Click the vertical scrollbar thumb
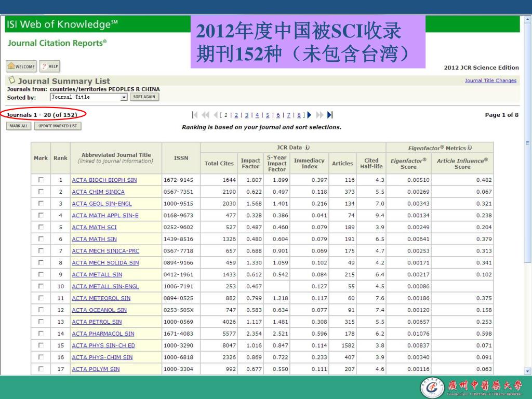532x399 pixels. tap(528, 142)
